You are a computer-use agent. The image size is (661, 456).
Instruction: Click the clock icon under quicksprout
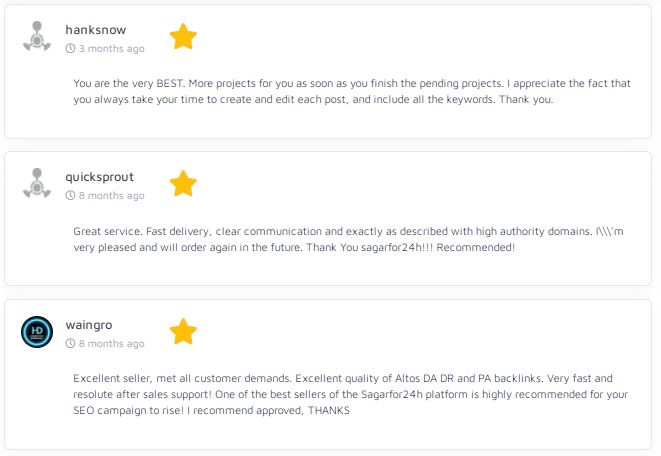70,196
